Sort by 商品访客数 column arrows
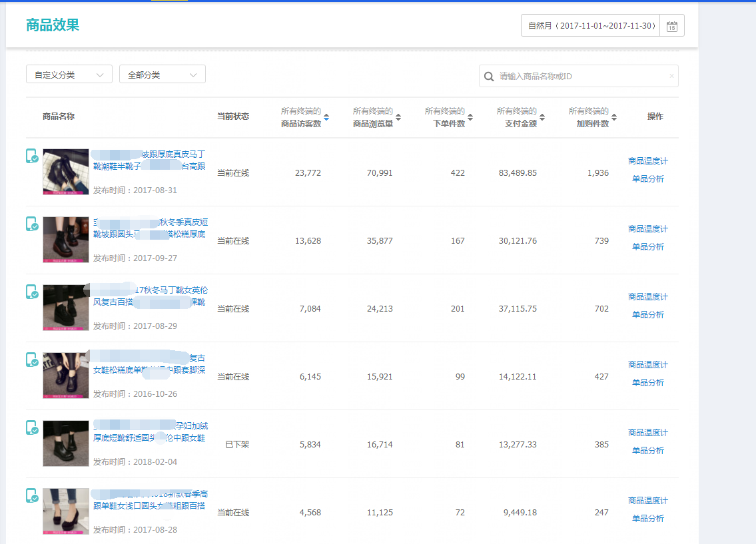Screen dimensions: 756x544 (x=326, y=117)
